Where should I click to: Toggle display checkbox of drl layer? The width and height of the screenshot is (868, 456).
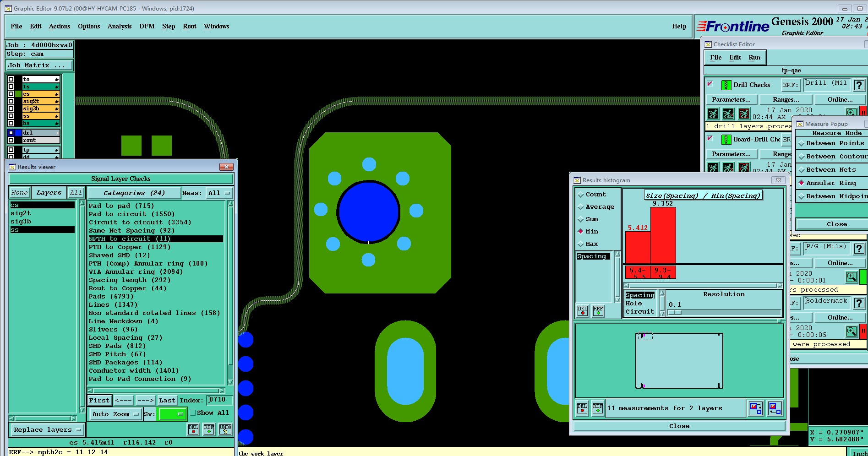click(x=11, y=133)
